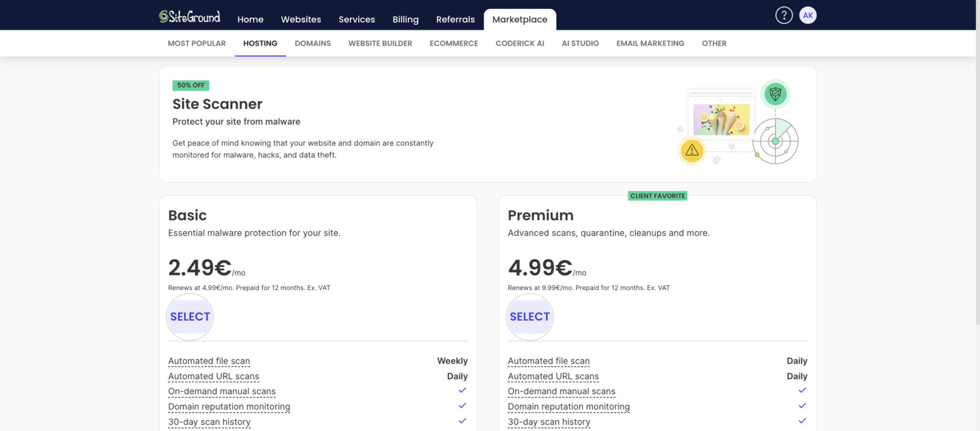Click Premium plan's 30-day scan history label
Image resolution: width=980 pixels, height=431 pixels.
click(x=549, y=422)
